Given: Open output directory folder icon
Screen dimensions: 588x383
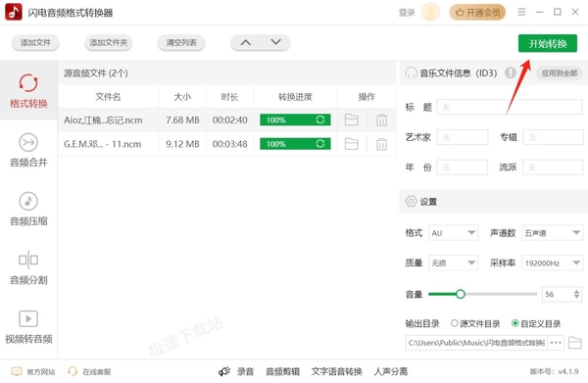Looking at the screenshot, I should click(574, 343).
